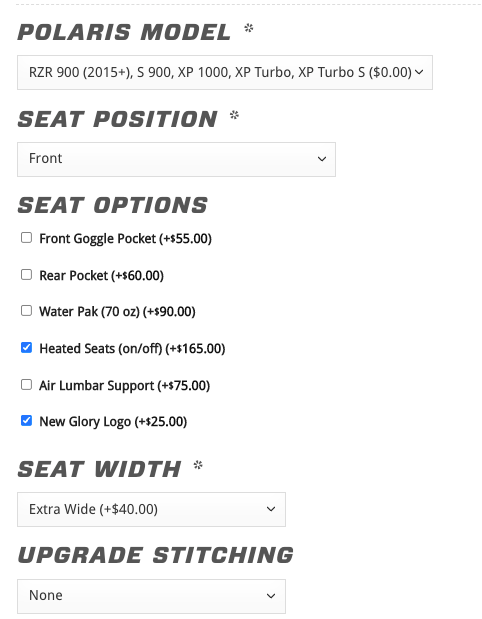Disable the New Glory Logo checkbox
This screenshot has width=482, height=619.
[x=26, y=420]
